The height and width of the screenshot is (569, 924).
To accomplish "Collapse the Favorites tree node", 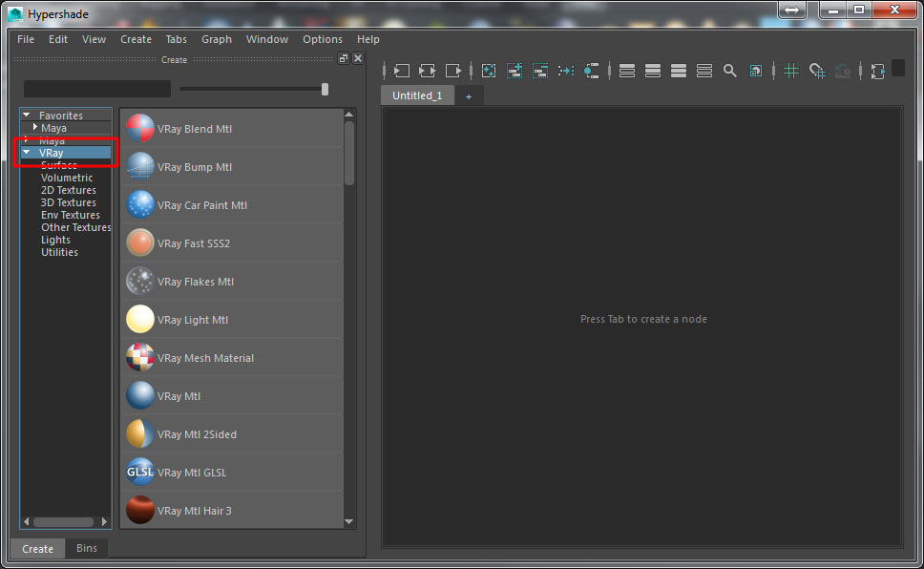I will coord(27,115).
